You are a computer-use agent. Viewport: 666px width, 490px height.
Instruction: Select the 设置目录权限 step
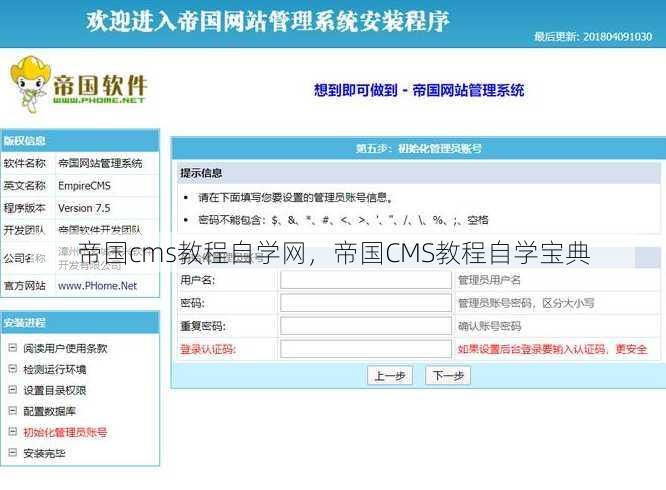coord(55,390)
